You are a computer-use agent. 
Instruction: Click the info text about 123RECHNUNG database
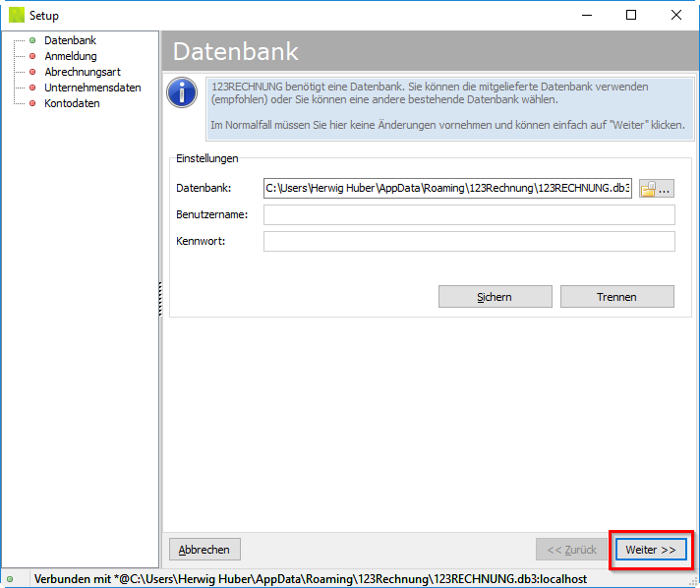point(449,109)
